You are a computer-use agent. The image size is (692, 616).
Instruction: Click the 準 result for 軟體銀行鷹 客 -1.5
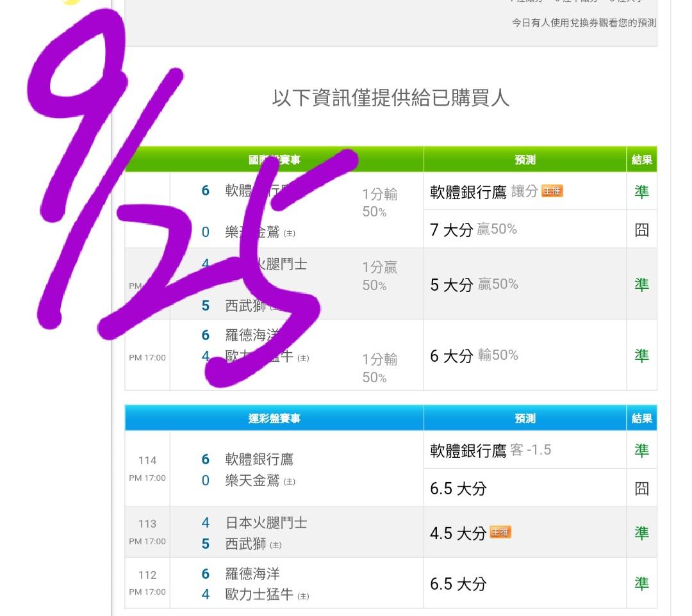pos(641,450)
